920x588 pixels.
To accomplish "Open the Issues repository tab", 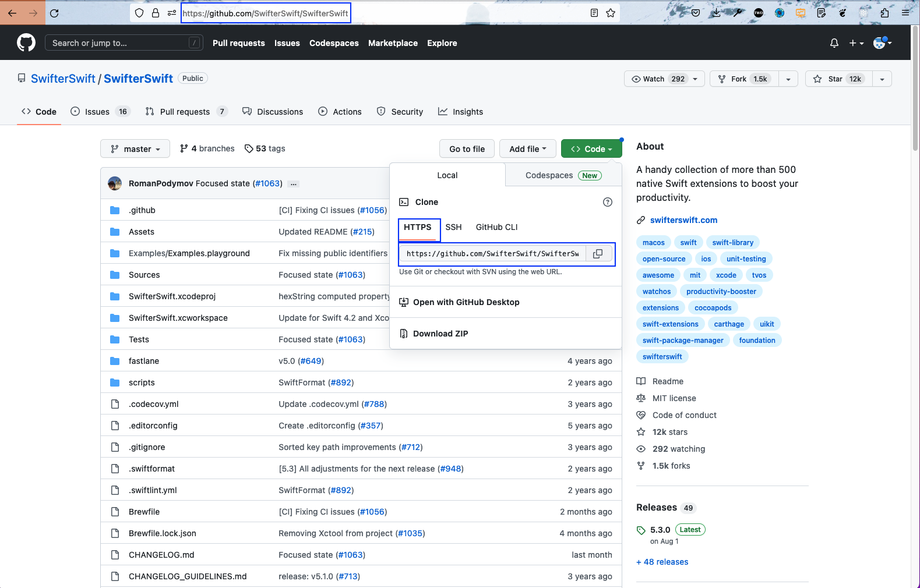I will (100, 112).
